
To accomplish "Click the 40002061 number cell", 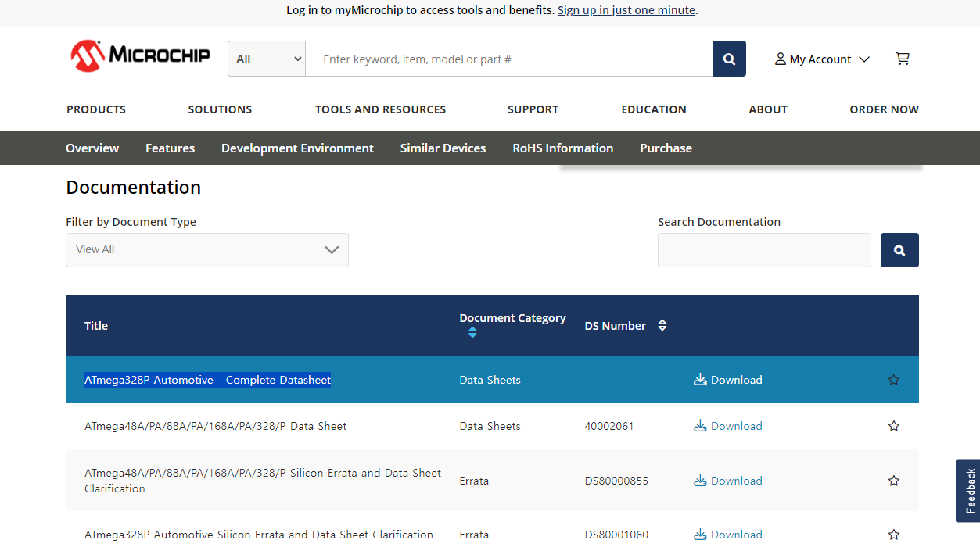I will coord(609,426).
